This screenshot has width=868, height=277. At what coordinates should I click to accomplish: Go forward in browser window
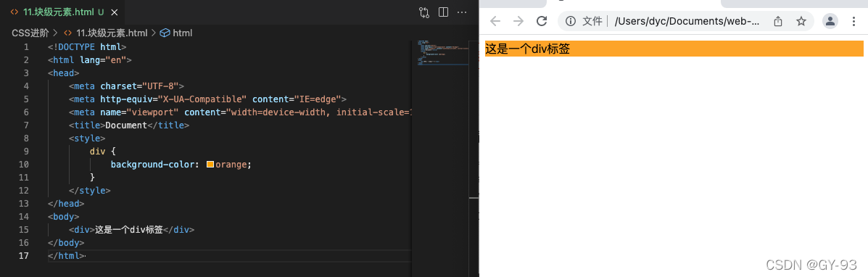pyautogui.click(x=518, y=21)
